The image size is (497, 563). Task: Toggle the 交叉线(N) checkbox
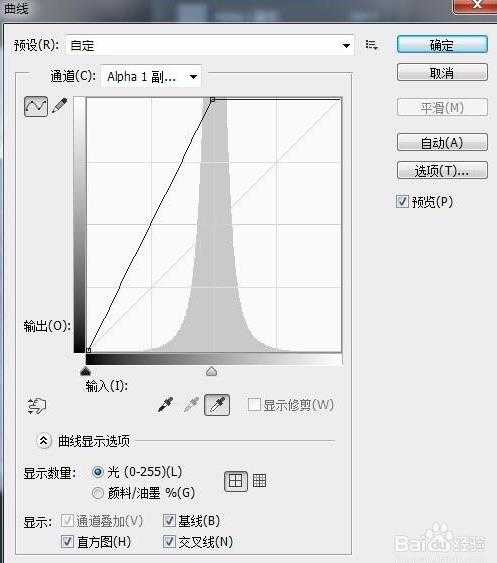(x=169, y=541)
